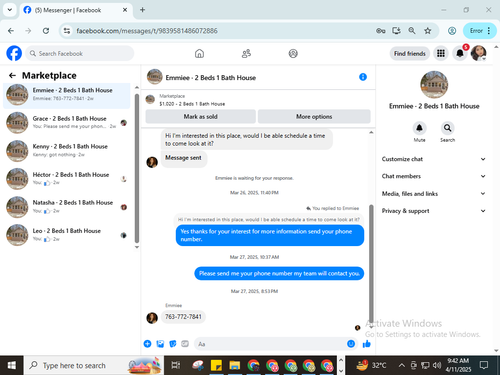
Task: Open File Explorer from taskbar
Action: [x=234, y=365]
